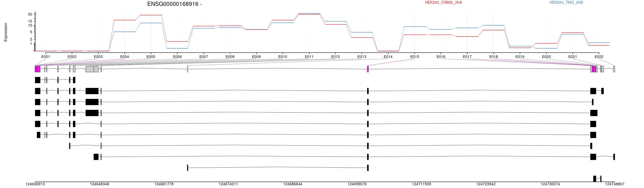Click isolated exon of lowest transcript near right
The height and width of the screenshot is (188, 644).
(595, 179)
